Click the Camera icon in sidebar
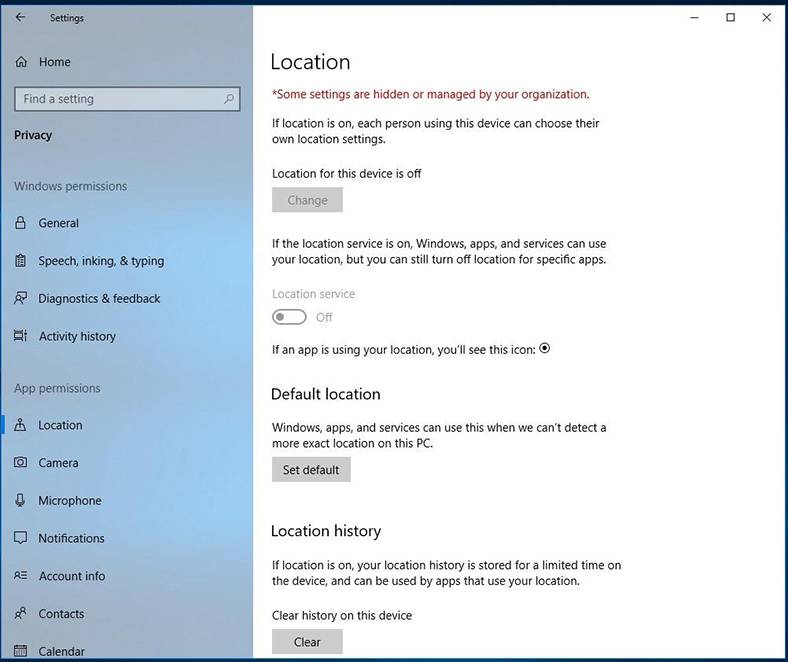 pos(20,462)
